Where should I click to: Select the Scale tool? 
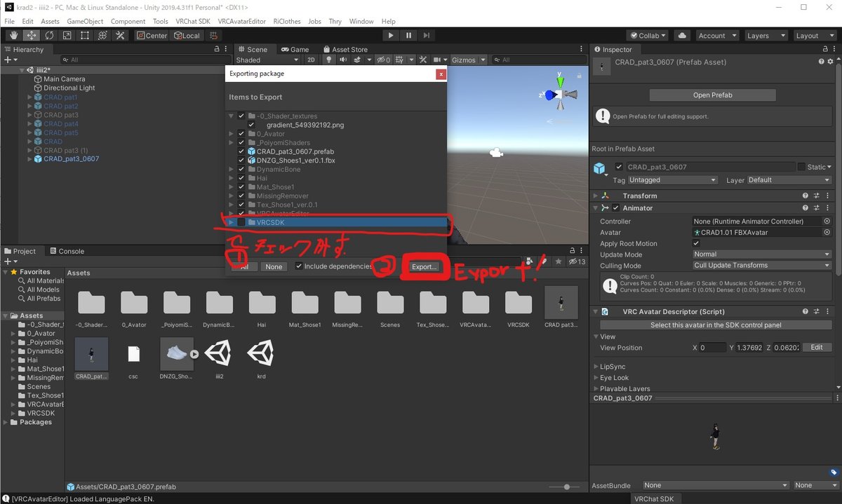click(x=67, y=35)
